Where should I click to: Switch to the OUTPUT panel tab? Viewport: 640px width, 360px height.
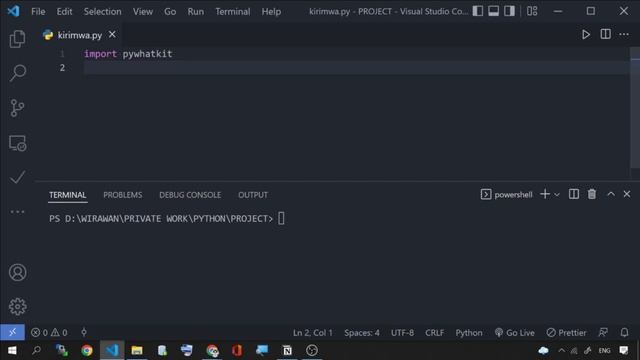[x=253, y=195]
